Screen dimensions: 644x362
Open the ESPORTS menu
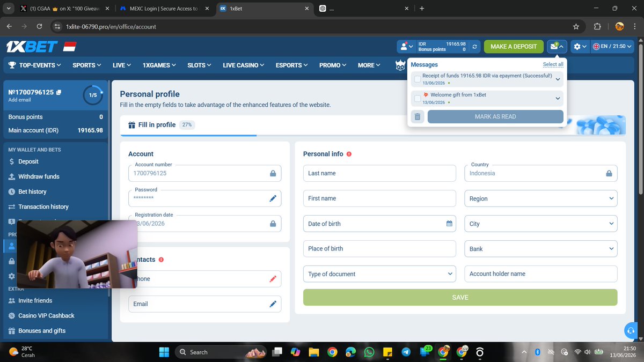292,65
